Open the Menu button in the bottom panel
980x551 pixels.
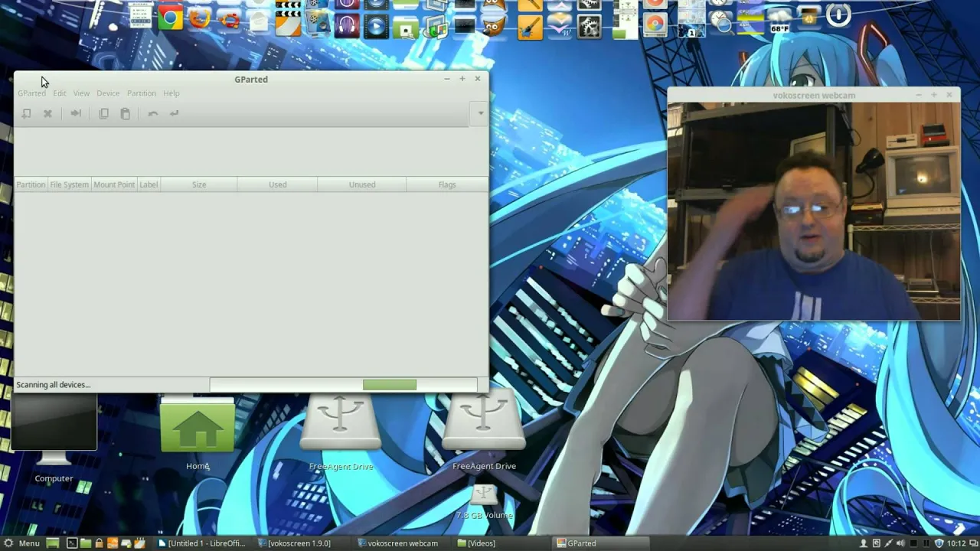(x=21, y=543)
